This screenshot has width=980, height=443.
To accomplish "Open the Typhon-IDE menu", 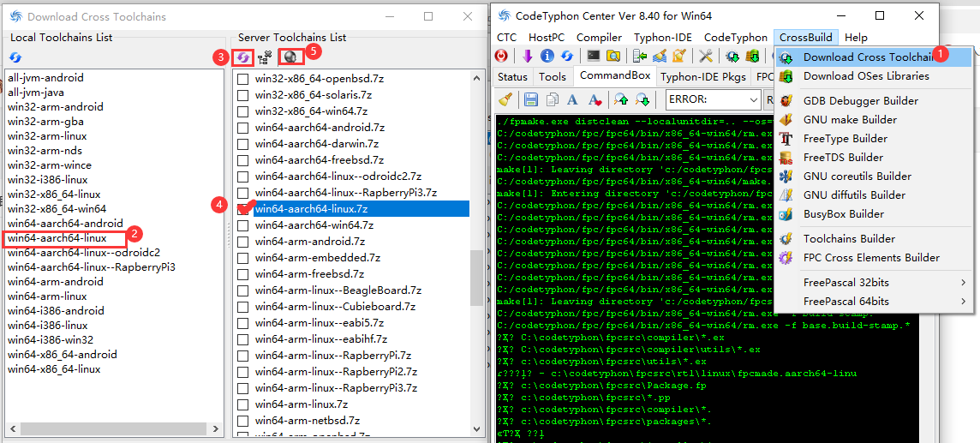I will point(662,38).
